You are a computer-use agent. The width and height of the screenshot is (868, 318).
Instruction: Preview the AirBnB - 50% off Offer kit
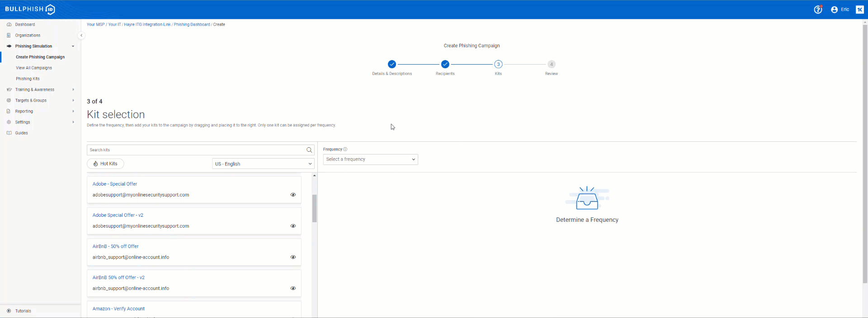(x=293, y=257)
